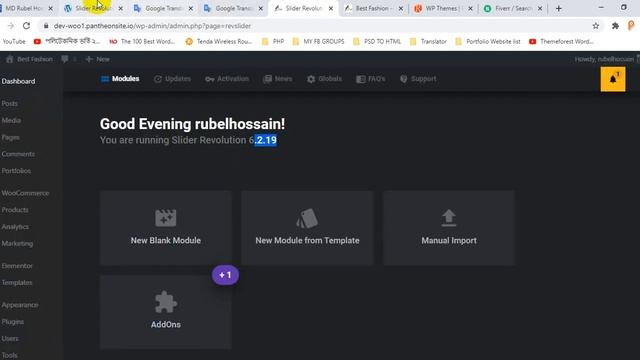Open the Translator bookmark folder
This screenshot has width=640, height=360.
(x=428, y=41)
